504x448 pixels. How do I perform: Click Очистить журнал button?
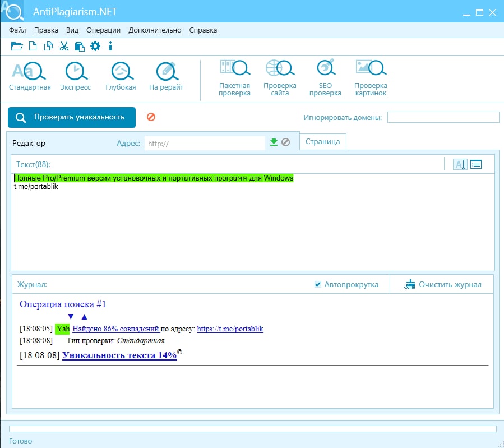coord(442,284)
